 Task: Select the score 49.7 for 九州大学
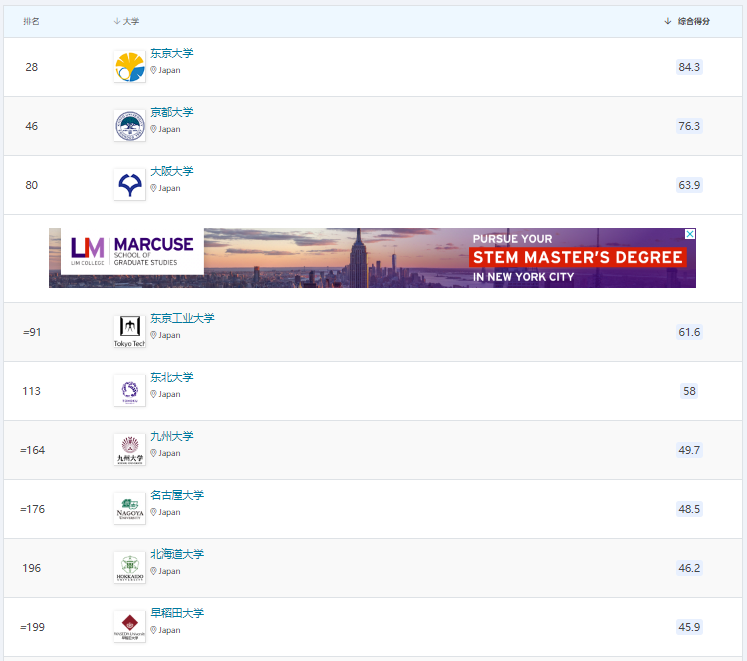click(689, 450)
